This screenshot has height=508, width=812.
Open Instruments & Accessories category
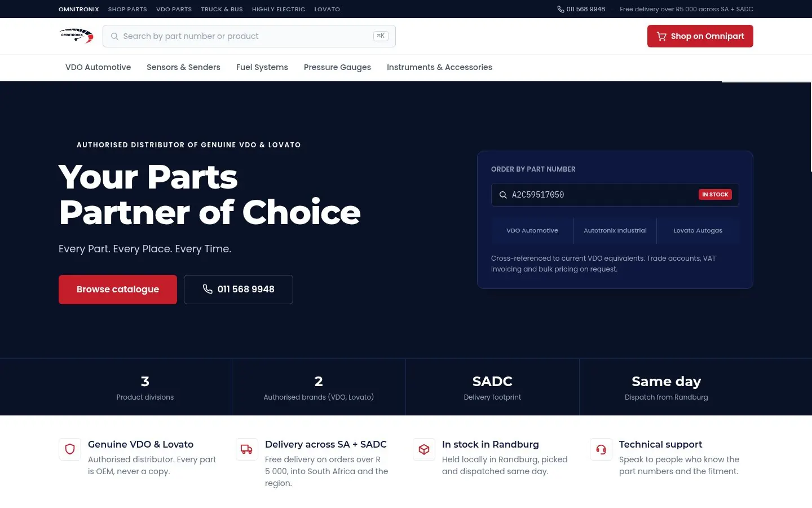pyautogui.click(x=439, y=67)
